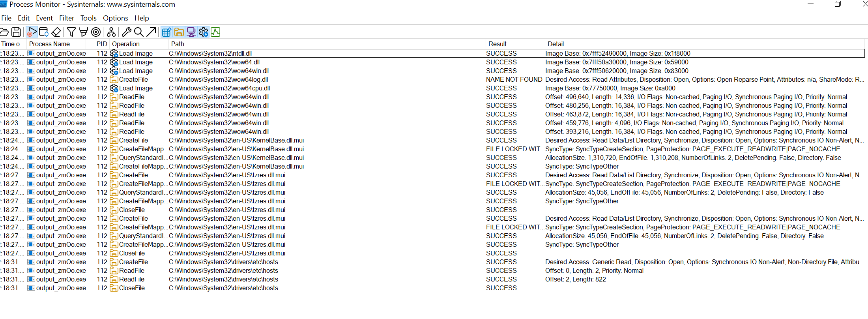Viewport: 868px width, 319px height.
Task: Select ReadFile row with Offset 463,872
Action: point(432,114)
